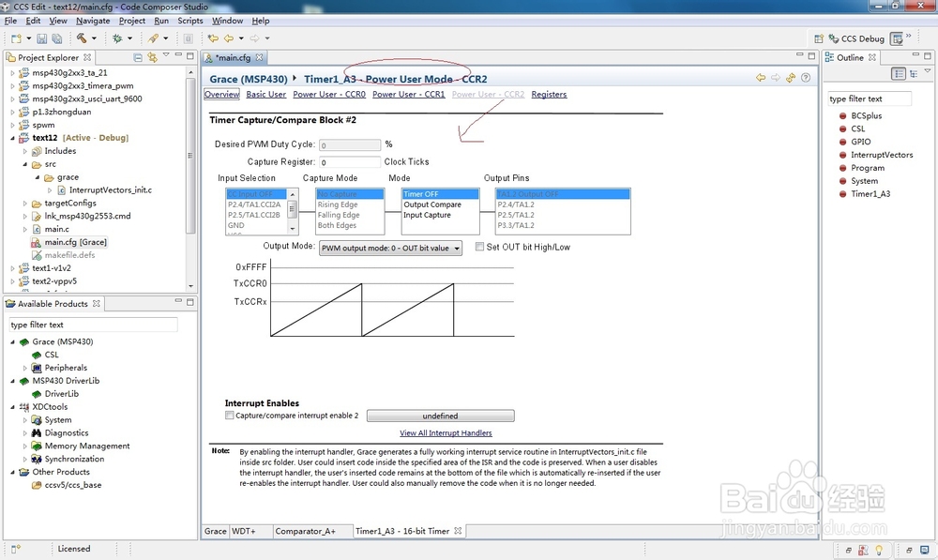This screenshot has width=938, height=560.
Task: Expand Peripherals in Available Products
Action: pos(25,368)
